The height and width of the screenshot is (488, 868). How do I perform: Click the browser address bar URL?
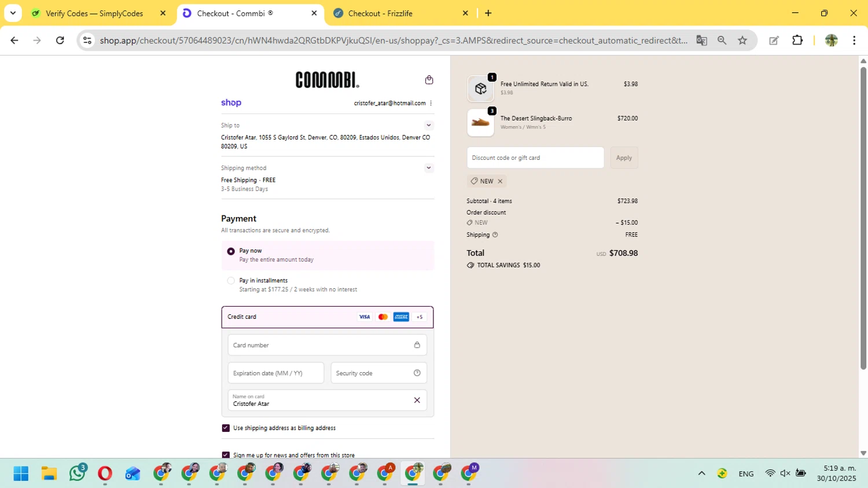pyautogui.click(x=393, y=41)
